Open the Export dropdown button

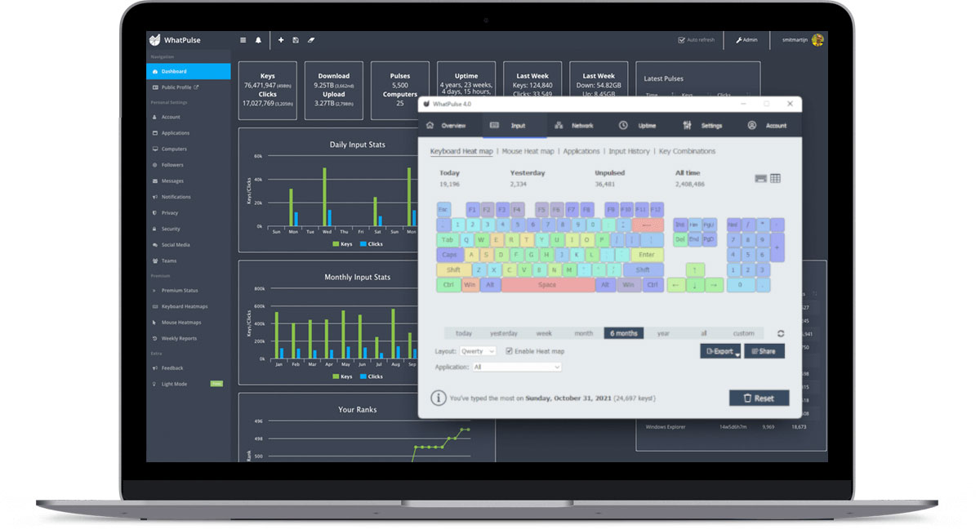point(720,351)
